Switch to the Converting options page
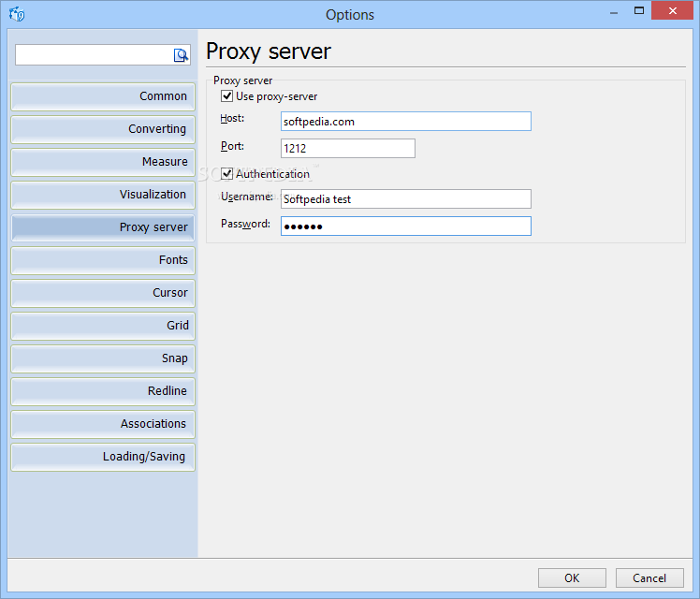 pos(103,129)
